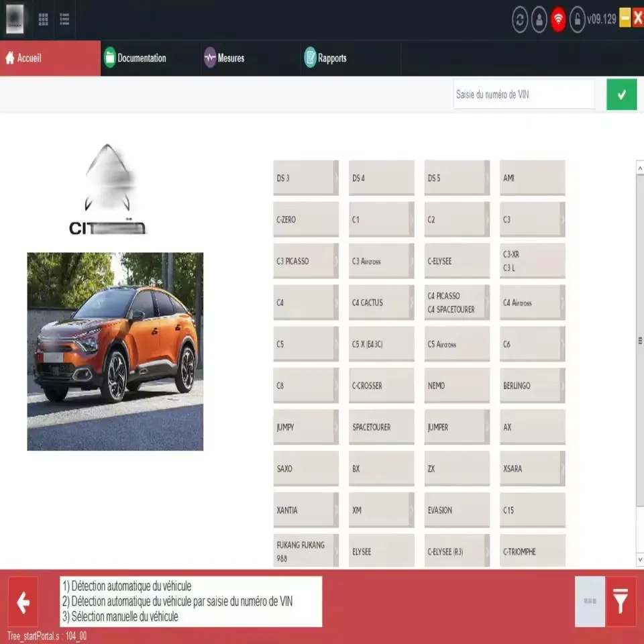
Task: Open the user profile icon
Action: [x=538, y=19]
